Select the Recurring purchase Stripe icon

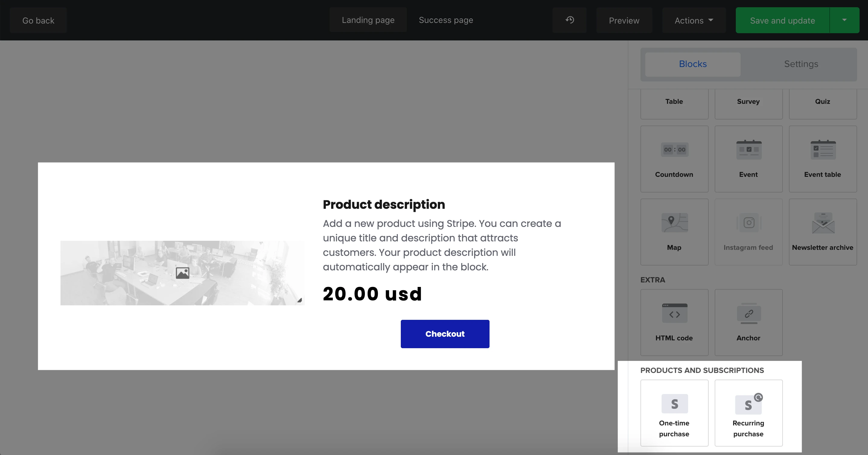point(748,405)
